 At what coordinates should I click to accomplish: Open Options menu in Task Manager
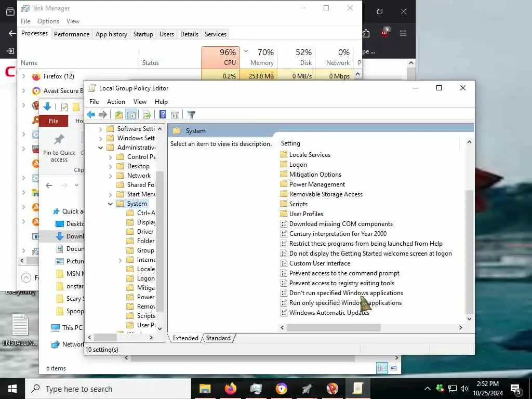[48, 21]
